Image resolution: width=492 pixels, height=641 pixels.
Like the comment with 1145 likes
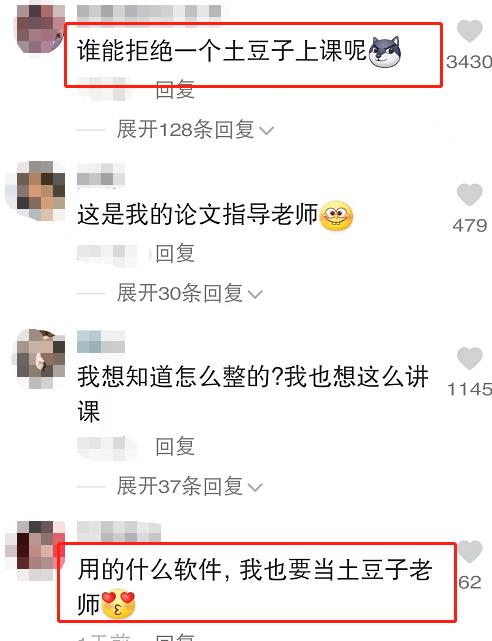click(470, 358)
